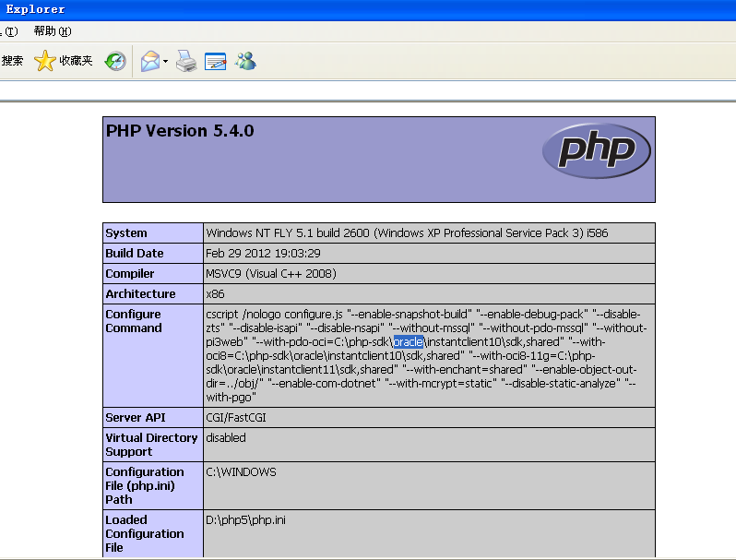This screenshot has height=560, width=736.
Task: Click the MSVC9 (Visual C++ 2008) value
Action: click(x=271, y=274)
